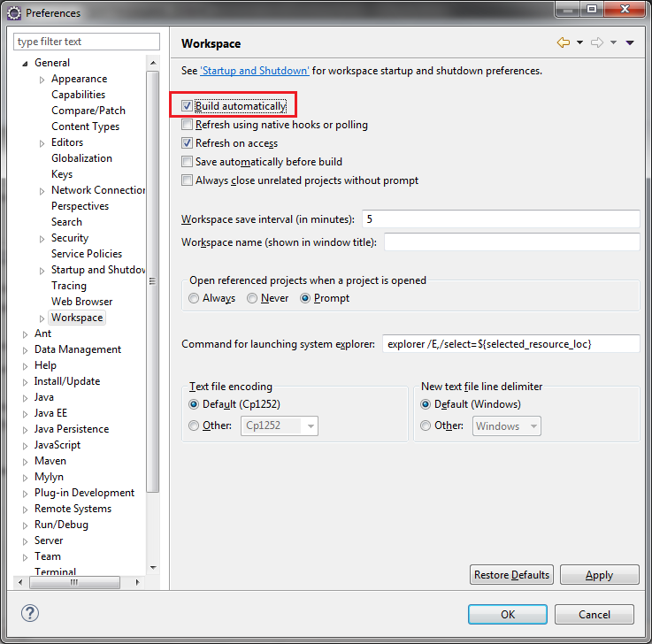Select Data Management in the tree
This screenshot has width=652, height=644.
pyautogui.click(x=78, y=349)
